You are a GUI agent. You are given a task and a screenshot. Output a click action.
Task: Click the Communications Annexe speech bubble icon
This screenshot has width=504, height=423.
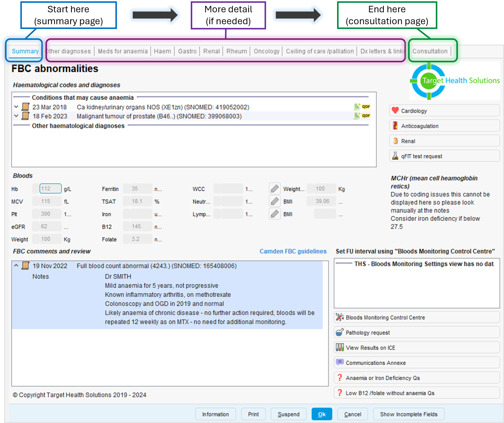[x=340, y=362]
